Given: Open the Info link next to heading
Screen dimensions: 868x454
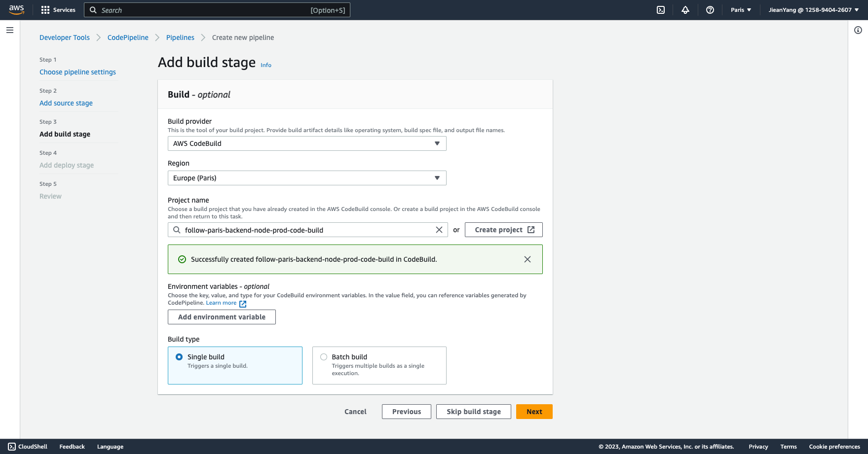Looking at the screenshot, I should (x=266, y=65).
